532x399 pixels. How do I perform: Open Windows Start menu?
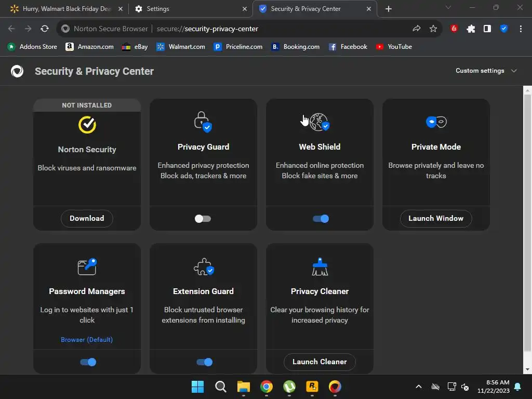[197, 387]
